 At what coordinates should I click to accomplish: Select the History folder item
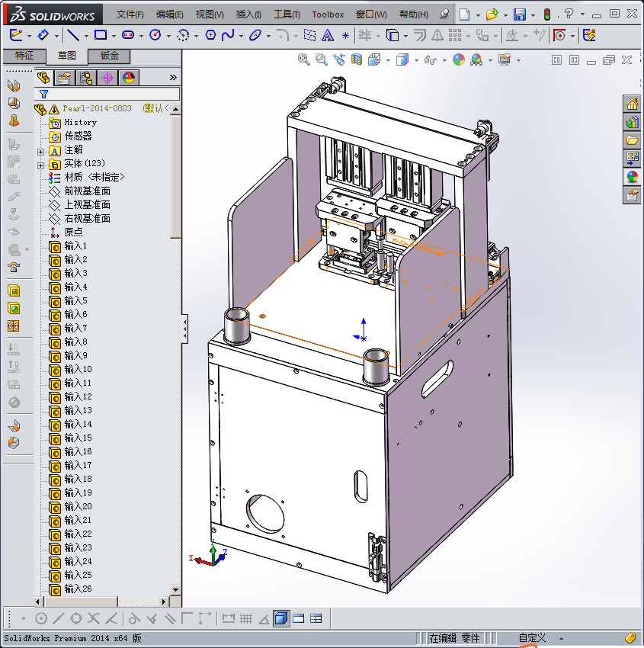point(80,122)
